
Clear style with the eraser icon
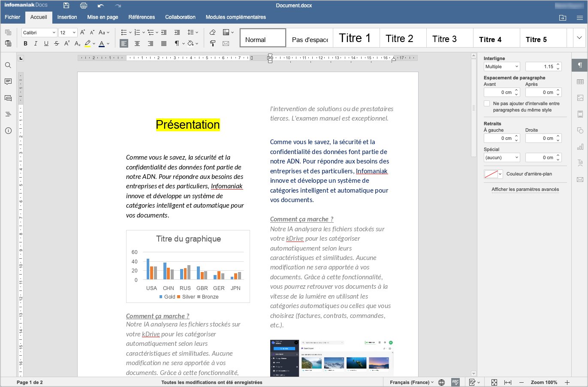tap(213, 32)
